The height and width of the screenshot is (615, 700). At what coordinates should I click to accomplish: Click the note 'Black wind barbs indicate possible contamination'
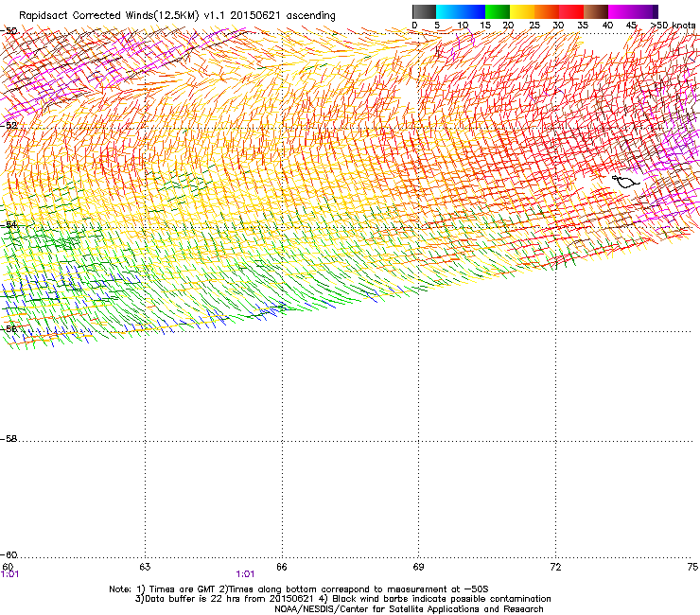[441, 599]
